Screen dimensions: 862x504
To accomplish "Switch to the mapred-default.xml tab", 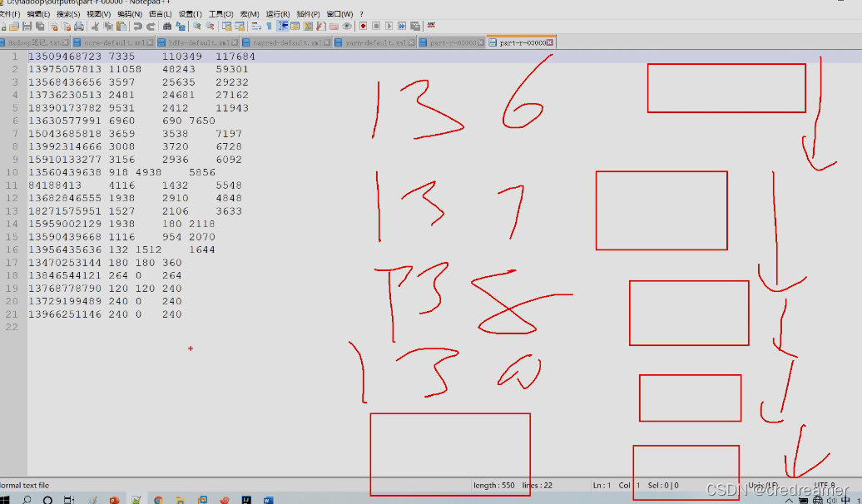I will (286, 42).
